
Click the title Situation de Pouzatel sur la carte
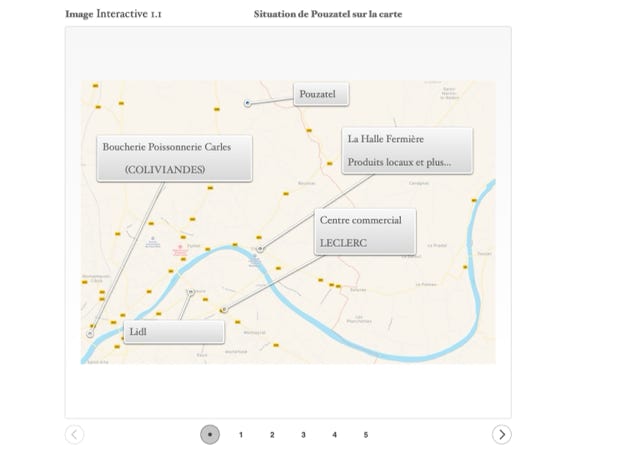click(327, 14)
